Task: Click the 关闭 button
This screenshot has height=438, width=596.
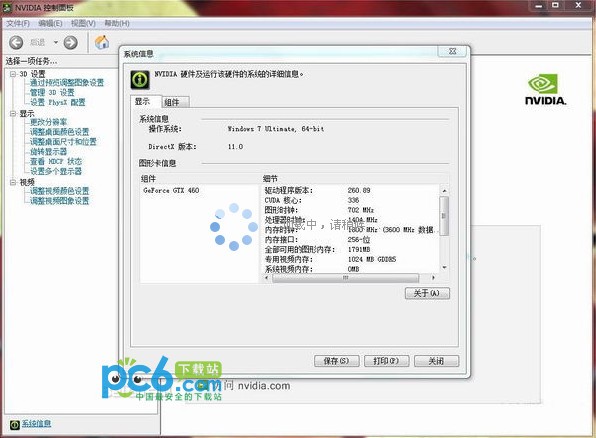Action: (436, 361)
